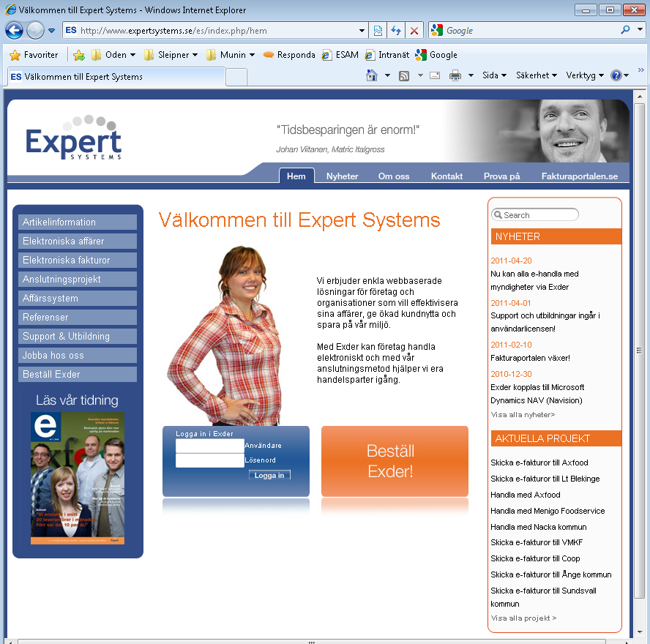This screenshot has width=650, height=644.
Task: Open the Fakturaportalen växer! news item
Action: point(530,358)
